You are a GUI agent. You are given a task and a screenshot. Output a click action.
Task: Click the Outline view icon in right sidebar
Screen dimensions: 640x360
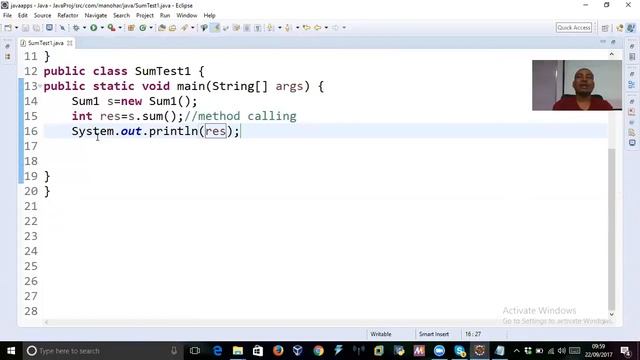[632, 84]
